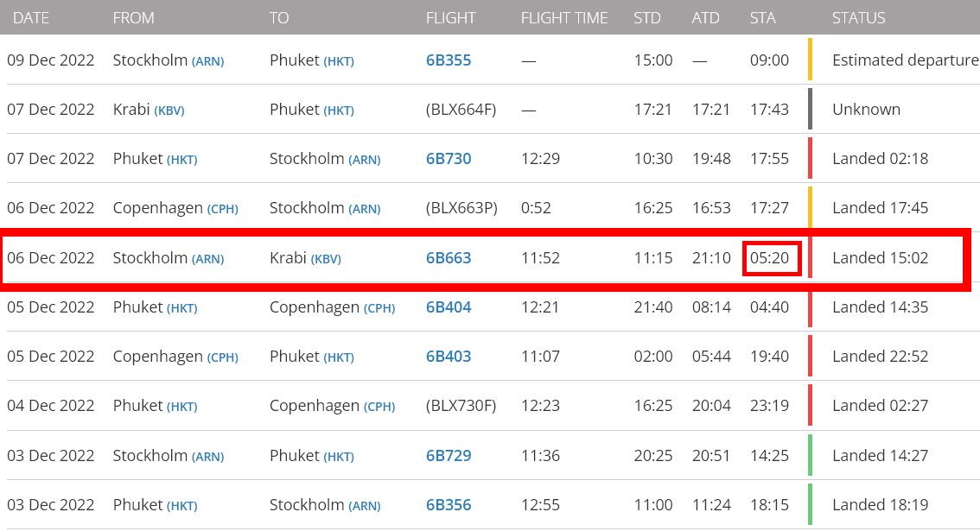Select flight number 6B404

pyautogui.click(x=449, y=307)
